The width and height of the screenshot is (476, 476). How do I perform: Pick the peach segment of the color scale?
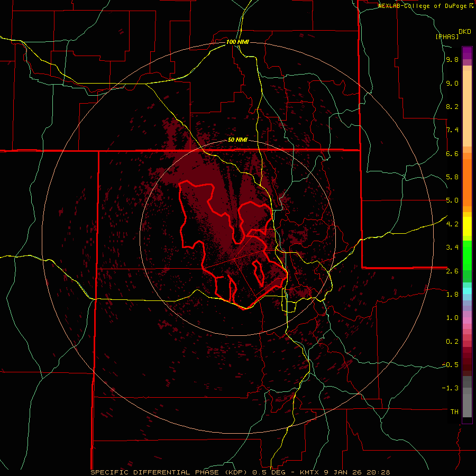click(467, 108)
